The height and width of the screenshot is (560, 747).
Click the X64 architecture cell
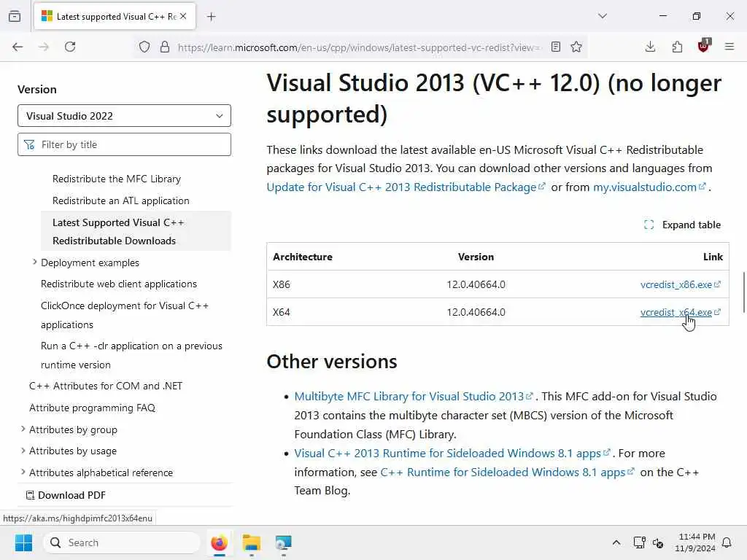(x=282, y=312)
